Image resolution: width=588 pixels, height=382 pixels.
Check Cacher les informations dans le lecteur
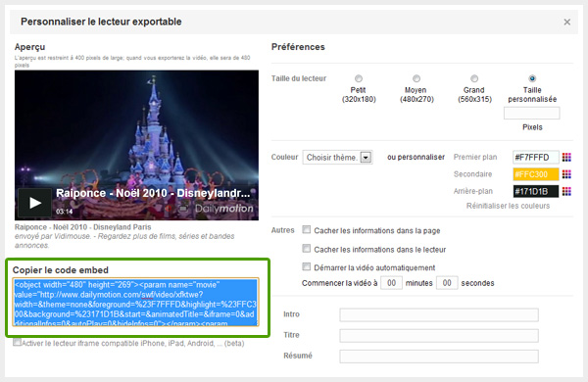click(307, 248)
